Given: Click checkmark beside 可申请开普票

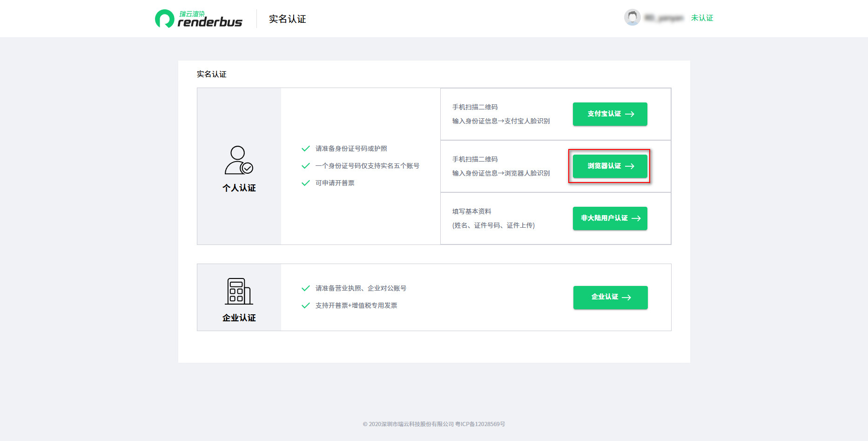Looking at the screenshot, I should pos(306,183).
